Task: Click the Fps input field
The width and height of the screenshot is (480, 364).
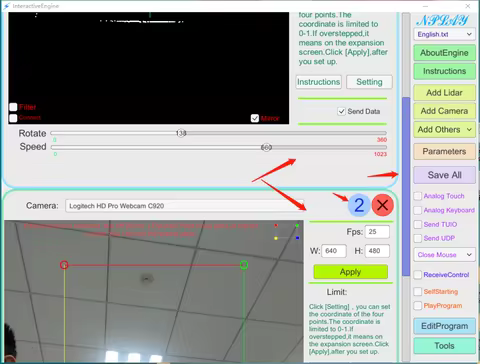Action: pos(377,232)
